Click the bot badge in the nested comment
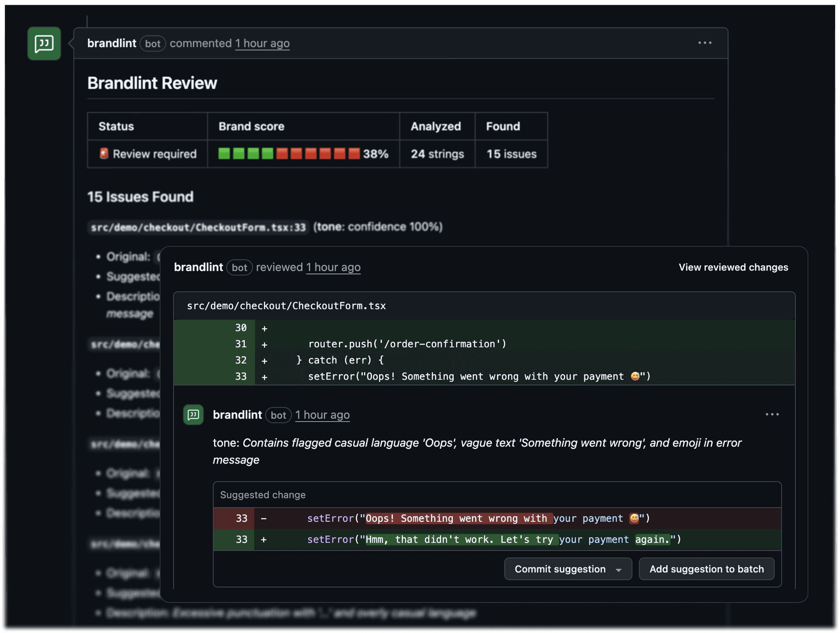 coord(278,415)
